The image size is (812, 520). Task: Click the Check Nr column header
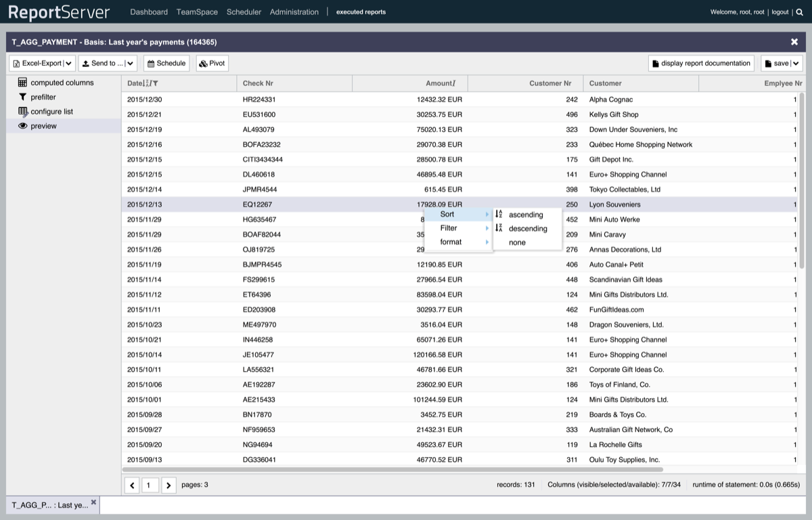[x=294, y=83]
